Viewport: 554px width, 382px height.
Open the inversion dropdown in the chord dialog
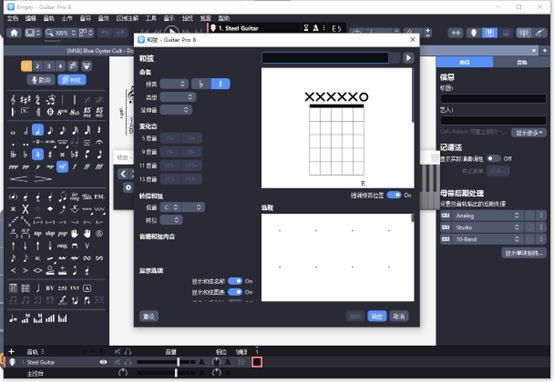(171, 220)
